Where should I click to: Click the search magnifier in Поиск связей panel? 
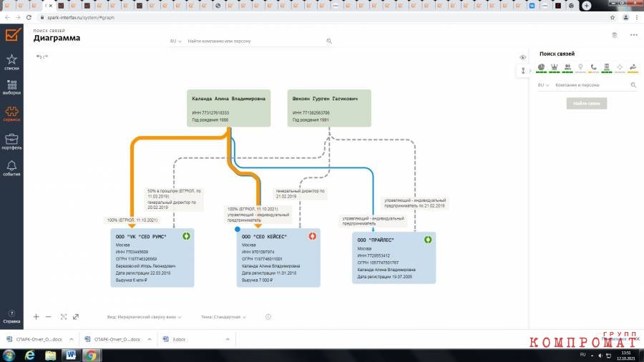point(633,85)
